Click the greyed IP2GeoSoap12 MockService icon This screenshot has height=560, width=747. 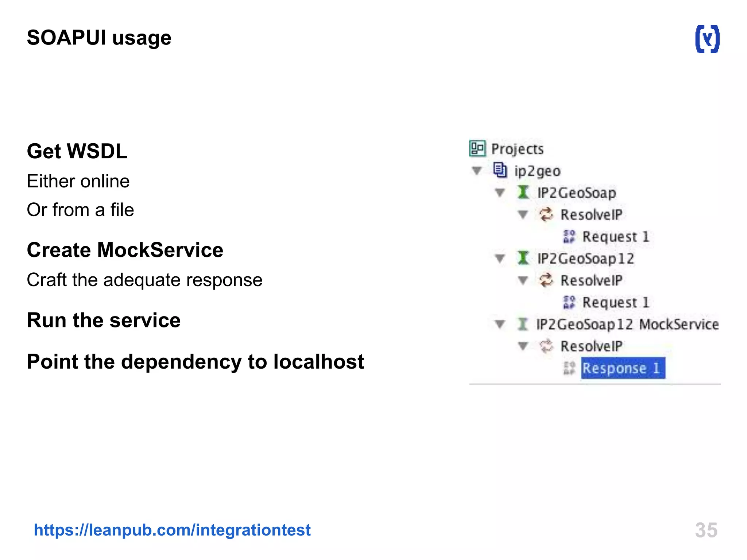click(x=523, y=324)
